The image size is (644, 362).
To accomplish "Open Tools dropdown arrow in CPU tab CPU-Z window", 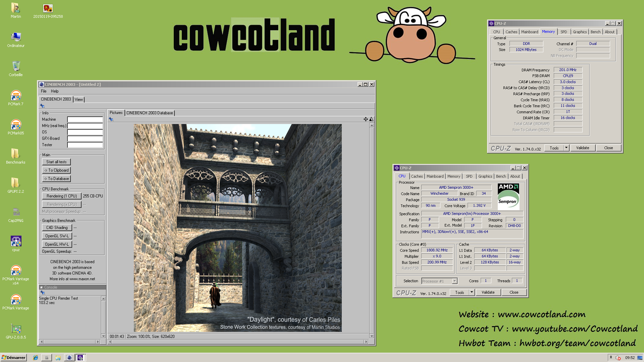I will (472, 292).
